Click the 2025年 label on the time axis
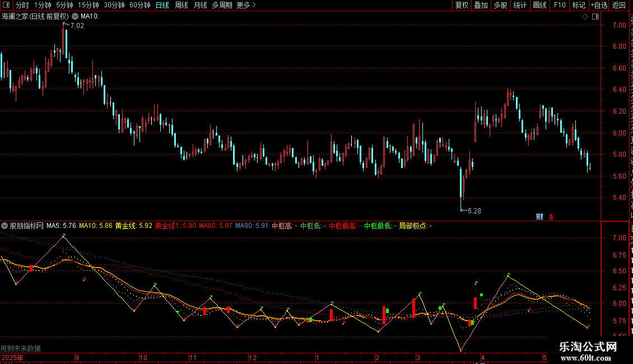The image size is (633, 364). click(x=12, y=357)
